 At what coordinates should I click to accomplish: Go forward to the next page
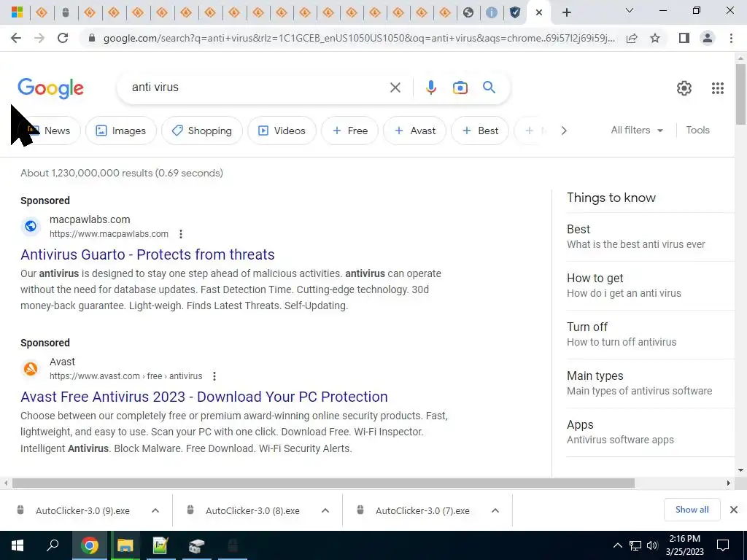pos(39,38)
